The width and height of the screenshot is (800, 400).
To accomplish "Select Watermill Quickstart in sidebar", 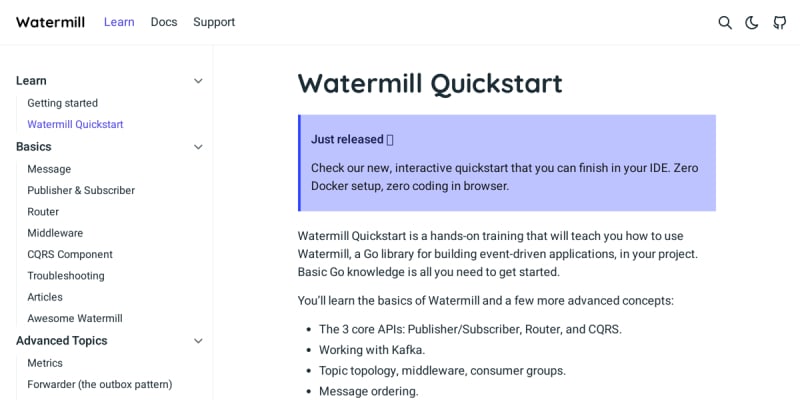I will 75,125.
